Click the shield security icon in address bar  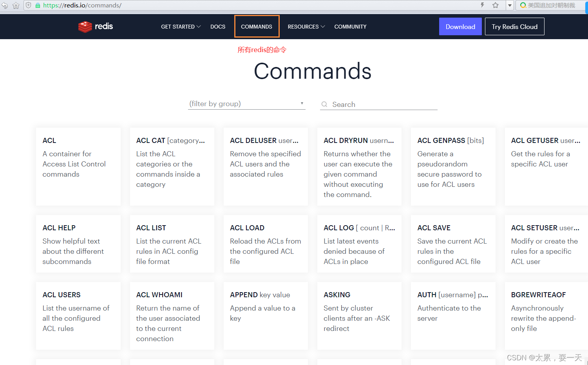pos(29,5)
